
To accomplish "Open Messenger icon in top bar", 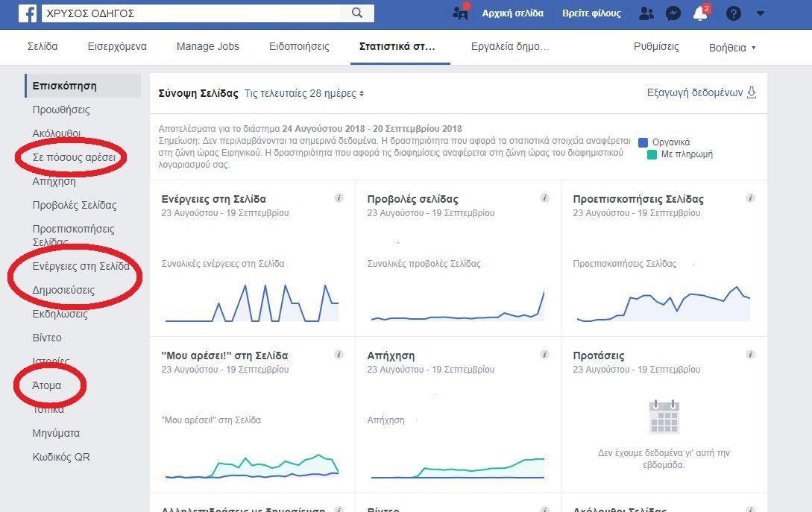I will click(673, 13).
